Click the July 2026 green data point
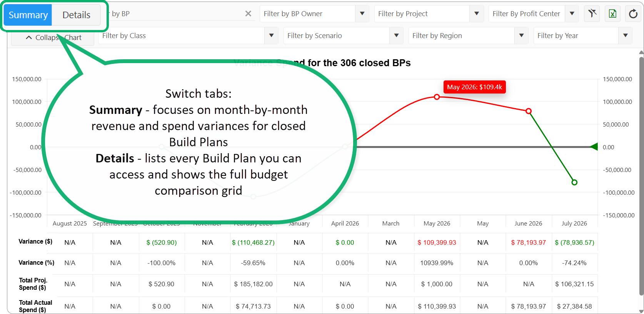 574,182
